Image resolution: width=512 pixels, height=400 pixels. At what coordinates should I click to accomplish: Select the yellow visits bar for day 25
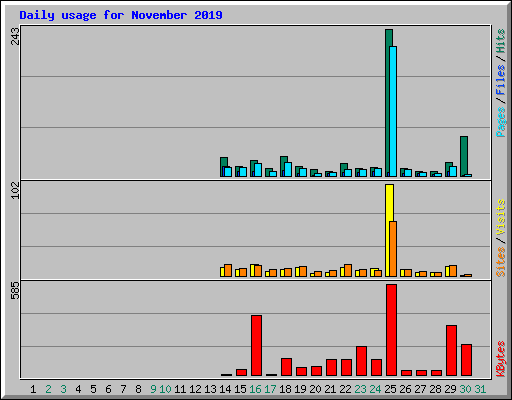point(388,230)
